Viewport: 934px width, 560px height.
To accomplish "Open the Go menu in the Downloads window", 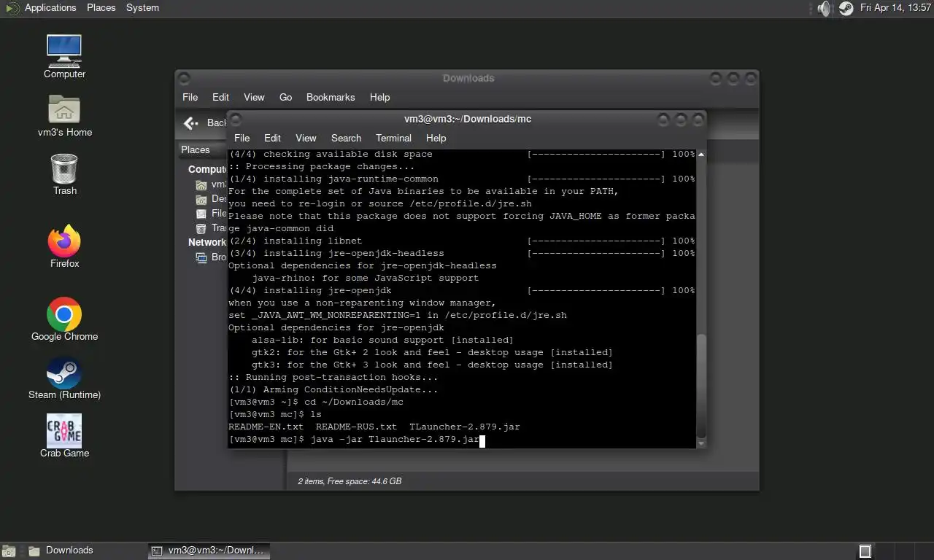I will point(285,97).
